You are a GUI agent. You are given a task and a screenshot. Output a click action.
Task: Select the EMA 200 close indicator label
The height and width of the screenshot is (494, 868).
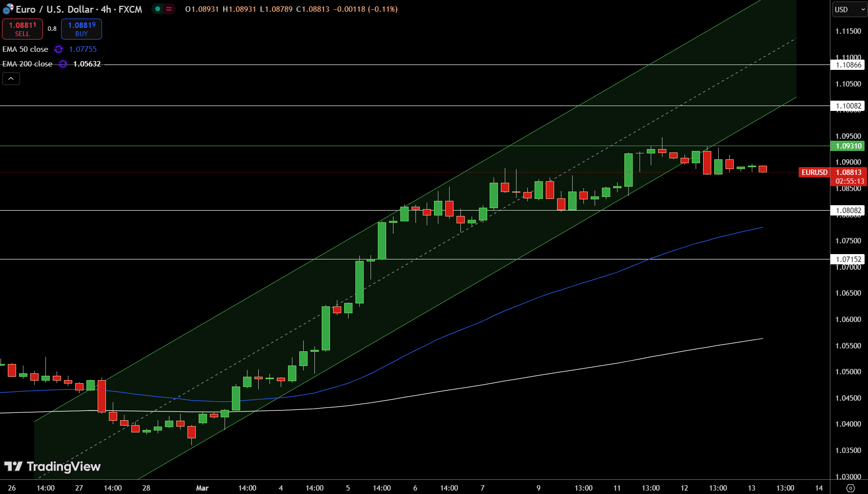[27, 64]
